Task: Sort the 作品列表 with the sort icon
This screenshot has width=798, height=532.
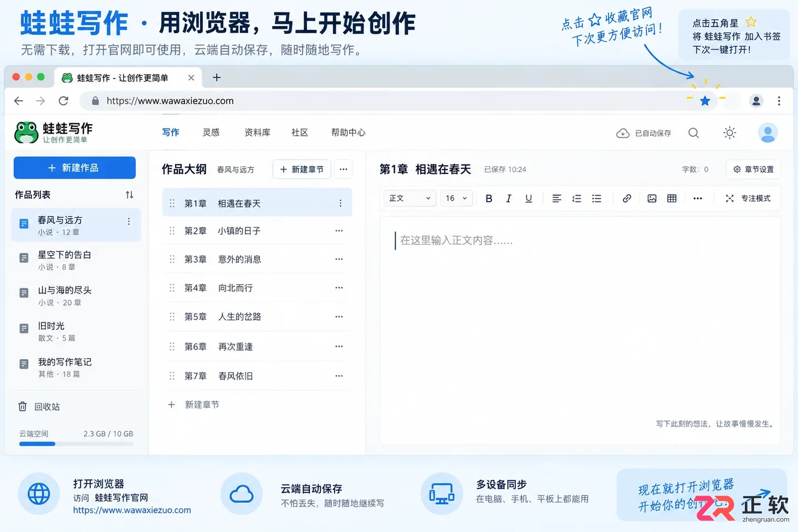Action: click(129, 195)
